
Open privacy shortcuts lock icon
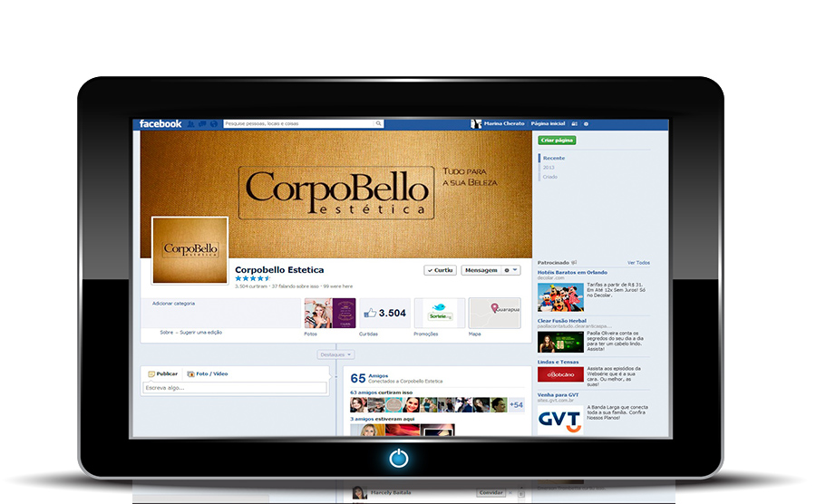pos(575,124)
